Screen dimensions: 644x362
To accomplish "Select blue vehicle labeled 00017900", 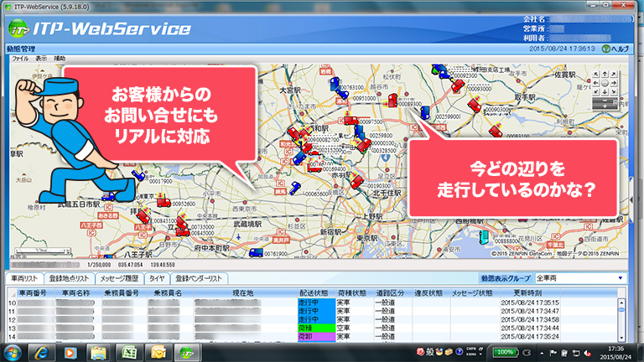I will click(138, 176).
